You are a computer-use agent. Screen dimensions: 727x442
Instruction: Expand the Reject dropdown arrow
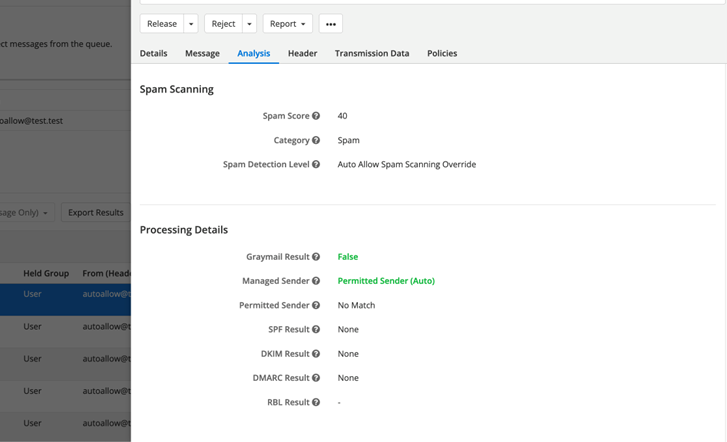coord(249,24)
